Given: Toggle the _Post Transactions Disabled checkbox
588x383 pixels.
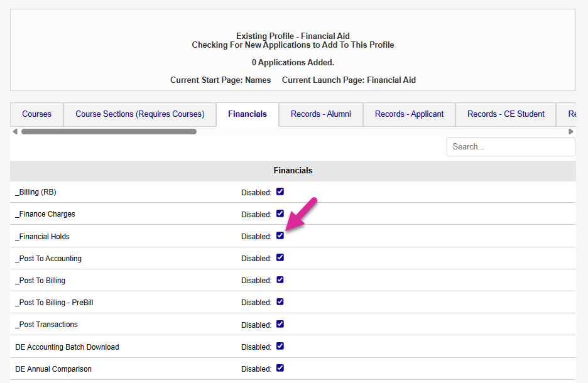Looking at the screenshot, I should [x=280, y=324].
